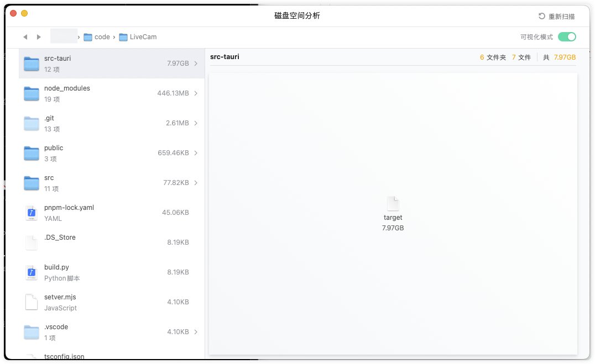595x364 pixels.
Task: Select the src folder icon
Action: pyautogui.click(x=32, y=183)
